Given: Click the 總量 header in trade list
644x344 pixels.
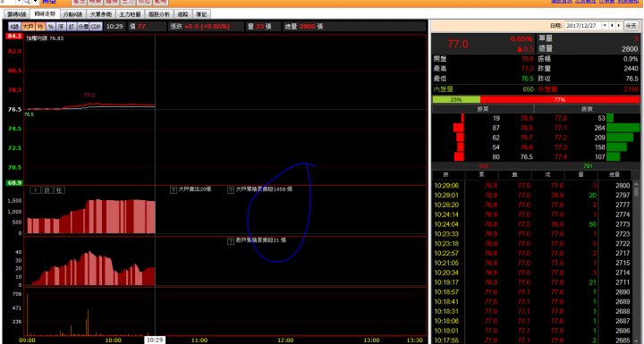Looking at the screenshot, I should pyautogui.click(x=614, y=175).
